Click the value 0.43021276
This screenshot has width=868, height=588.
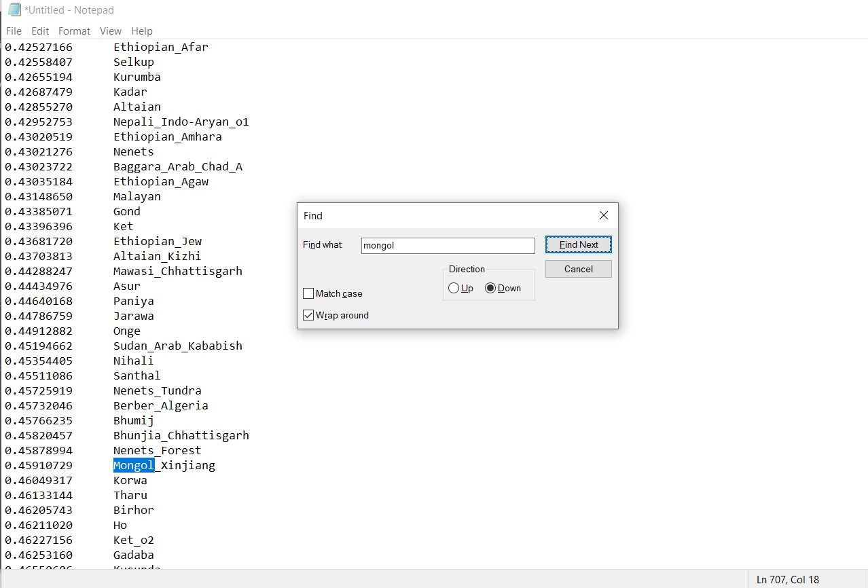tap(39, 152)
